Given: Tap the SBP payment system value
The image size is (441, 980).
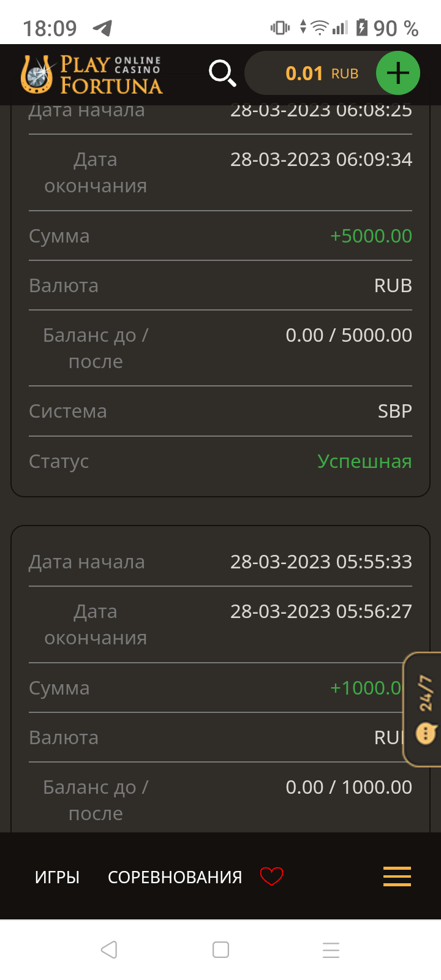Looking at the screenshot, I should coord(394,411).
